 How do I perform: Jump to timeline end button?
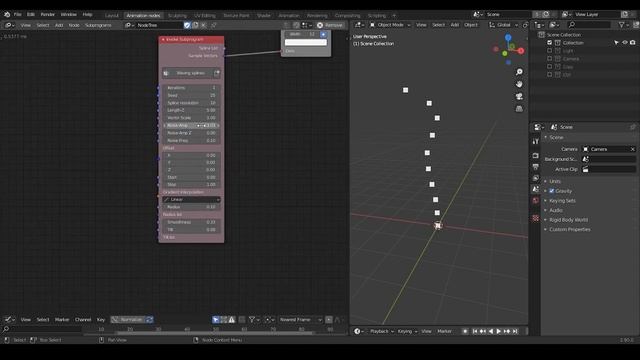[515, 331]
